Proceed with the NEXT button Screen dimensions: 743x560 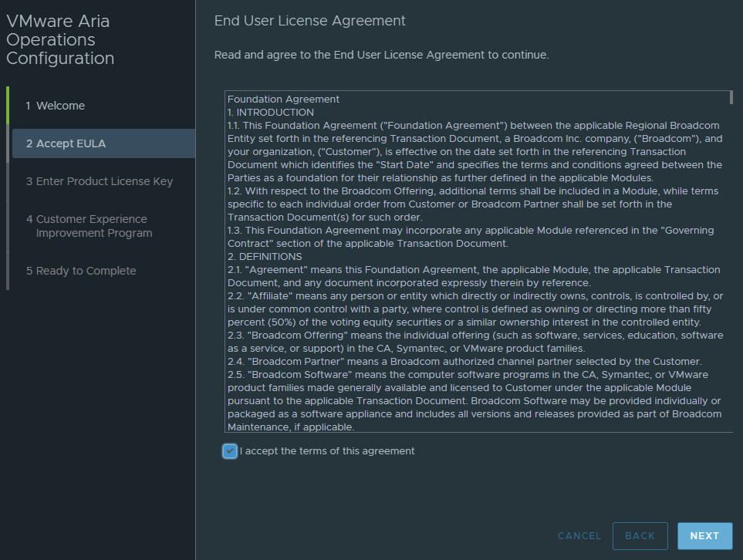(704, 536)
